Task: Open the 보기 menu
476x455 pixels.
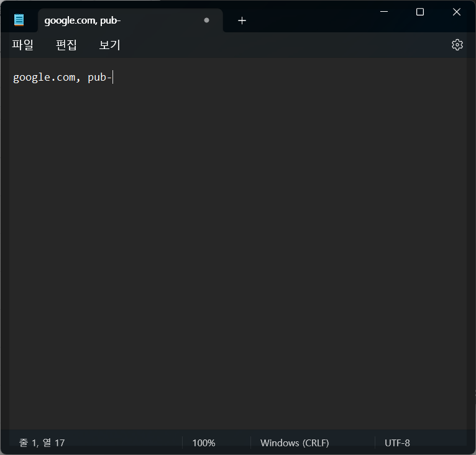Action: click(x=110, y=45)
